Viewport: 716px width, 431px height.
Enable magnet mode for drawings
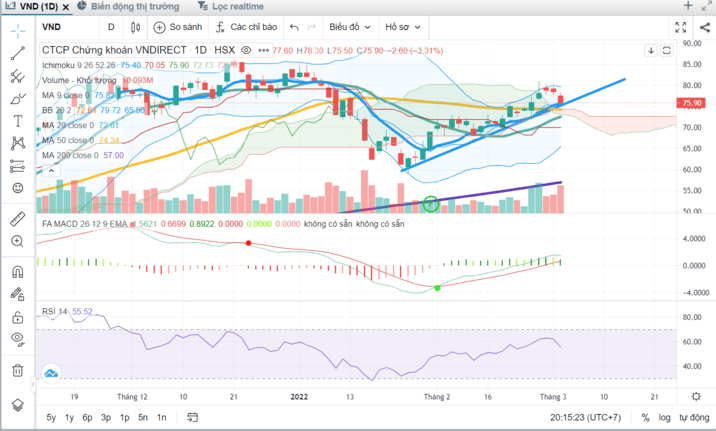(17, 270)
